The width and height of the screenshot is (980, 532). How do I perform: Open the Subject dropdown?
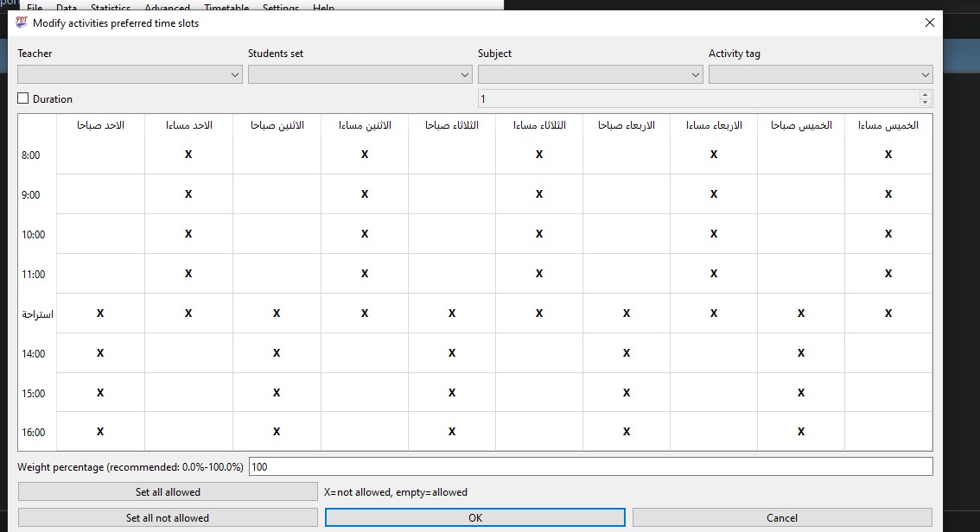(590, 74)
